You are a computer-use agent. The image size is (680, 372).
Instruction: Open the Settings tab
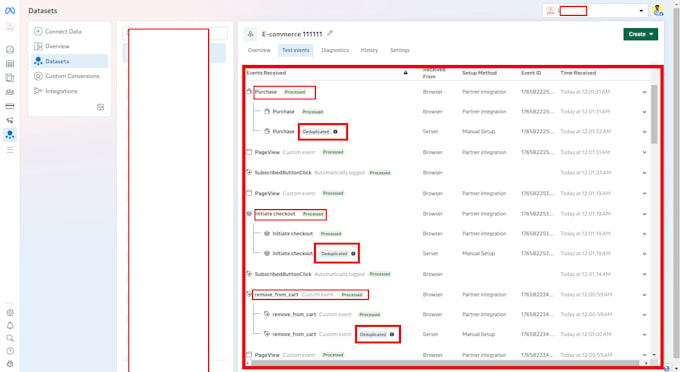point(399,50)
